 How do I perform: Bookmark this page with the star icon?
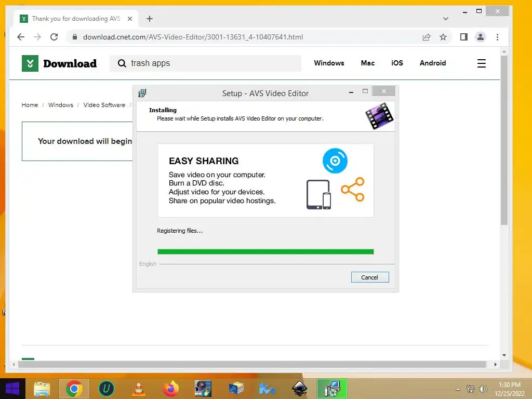click(x=443, y=37)
